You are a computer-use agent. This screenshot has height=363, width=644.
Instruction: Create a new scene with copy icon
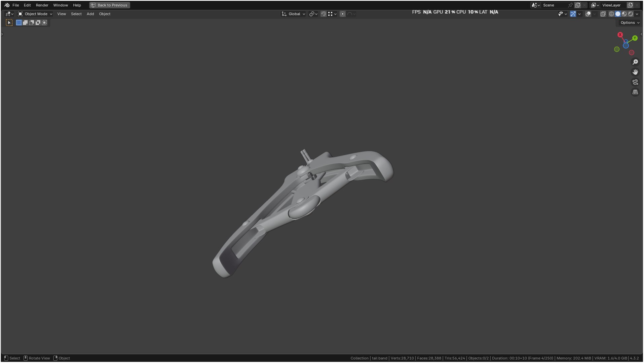pyautogui.click(x=578, y=5)
